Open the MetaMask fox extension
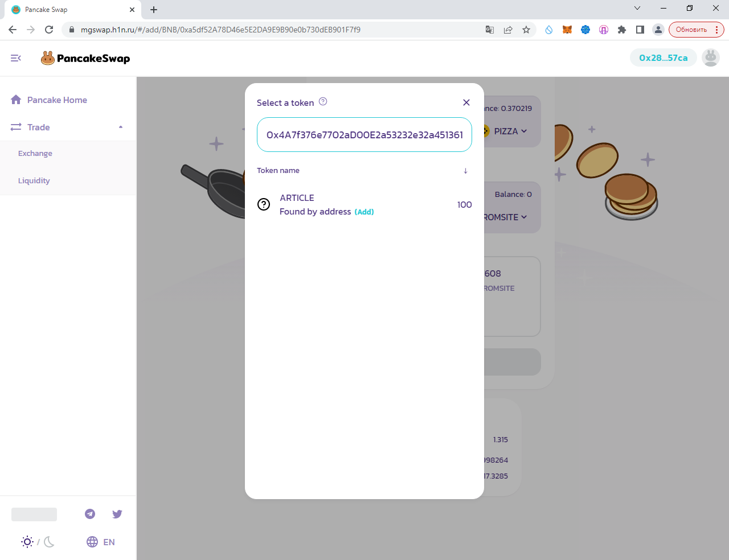 567,30
